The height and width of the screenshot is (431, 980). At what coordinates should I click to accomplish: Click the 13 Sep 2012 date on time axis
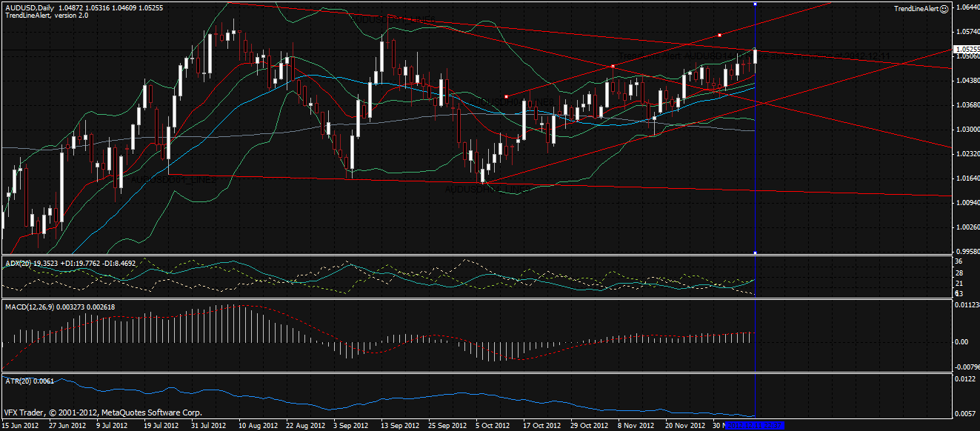point(400,426)
